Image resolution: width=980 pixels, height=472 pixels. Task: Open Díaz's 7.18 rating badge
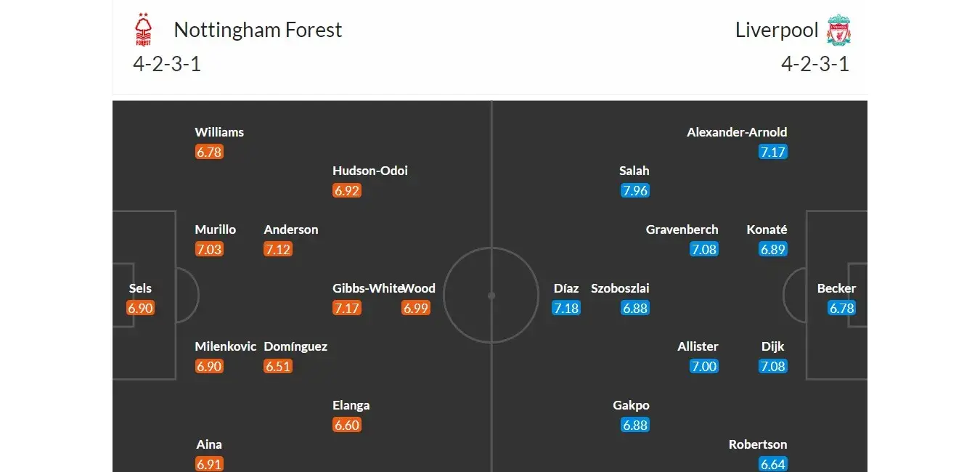tap(566, 308)
